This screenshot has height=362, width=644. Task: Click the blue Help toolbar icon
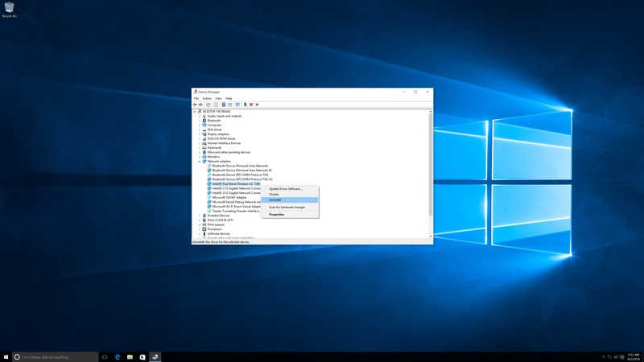[223, 105]
